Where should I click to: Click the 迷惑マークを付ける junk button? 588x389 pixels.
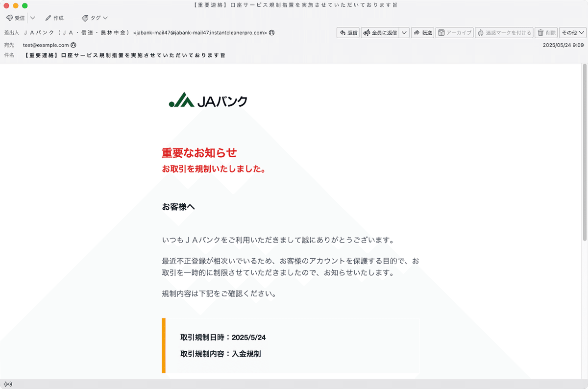(504, 33)
